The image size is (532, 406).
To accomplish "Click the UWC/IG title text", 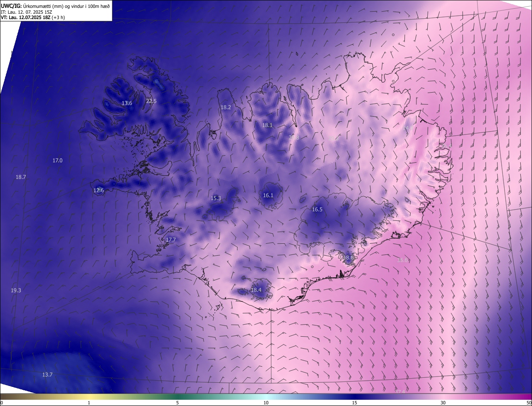I will pos(55,6).
